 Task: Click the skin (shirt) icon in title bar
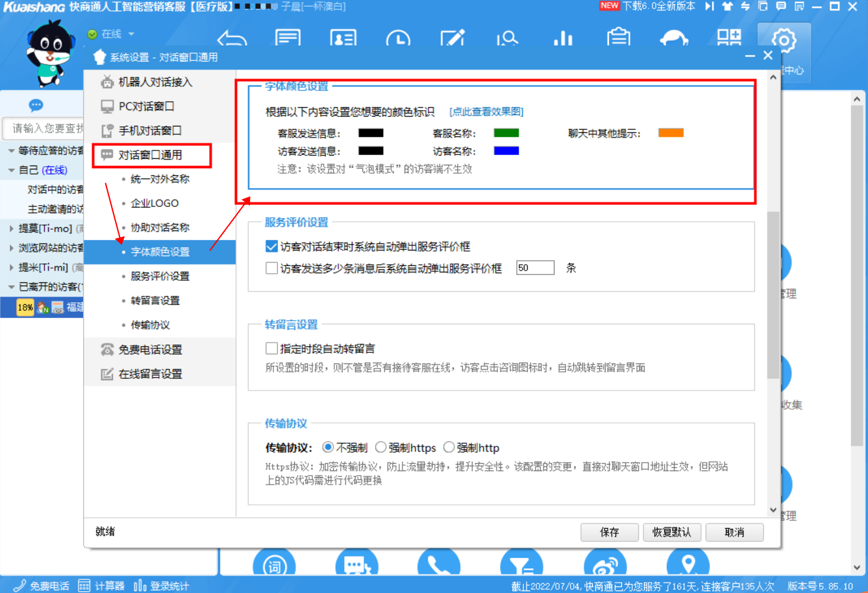pyautogui.click(x=727, y=6)
